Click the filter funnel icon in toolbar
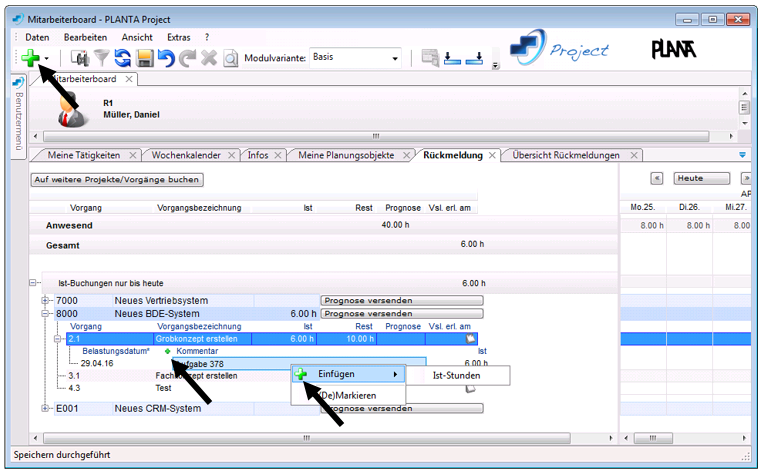Screen dimensions: 763x475 [101, 58]
